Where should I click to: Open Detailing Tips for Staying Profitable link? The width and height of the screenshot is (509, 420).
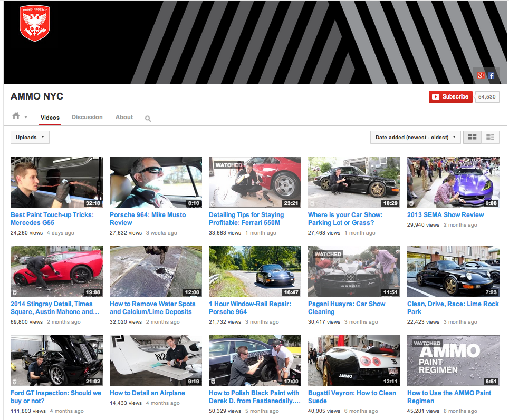246,219
